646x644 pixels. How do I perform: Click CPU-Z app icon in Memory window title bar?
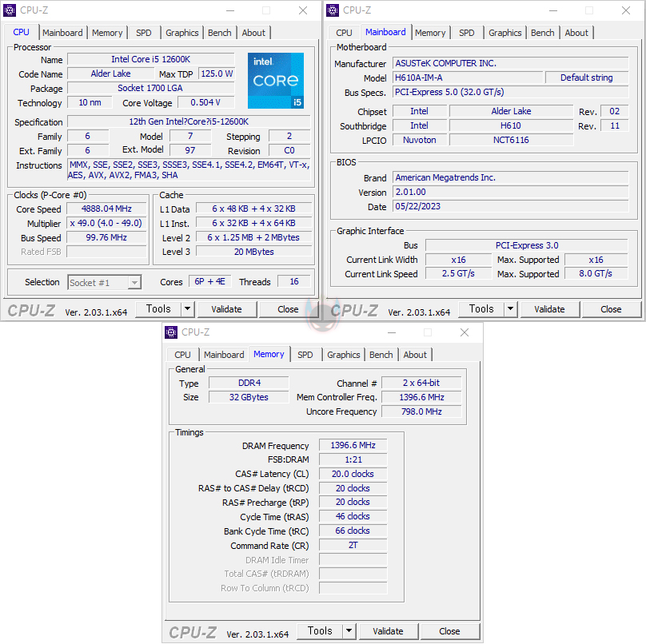[171, 332]
